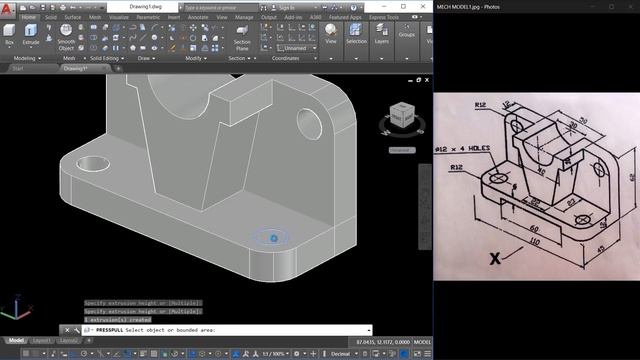
Task: Open the Layers panel button
Action: 382,34
